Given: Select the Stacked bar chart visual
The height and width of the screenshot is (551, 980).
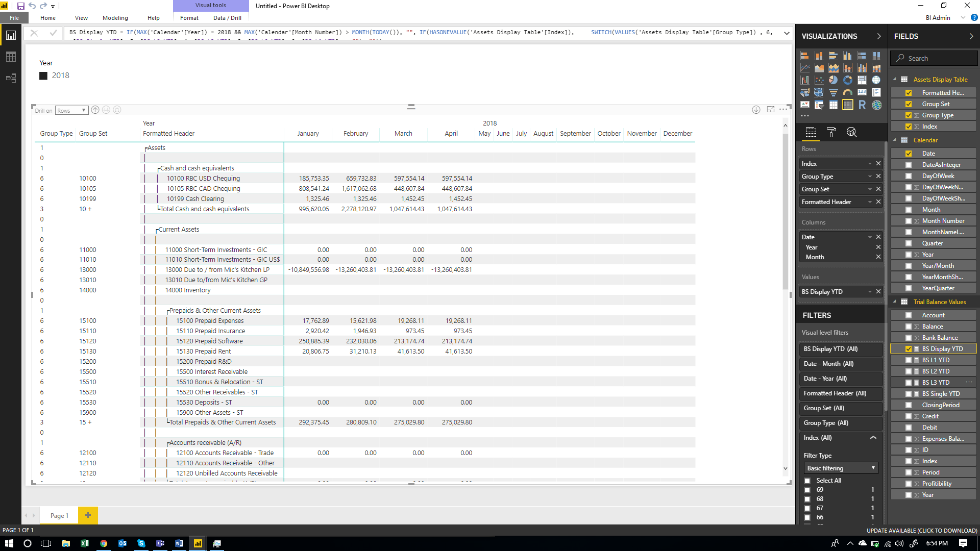Looking at the screenshot, I should tap(805, 56).
